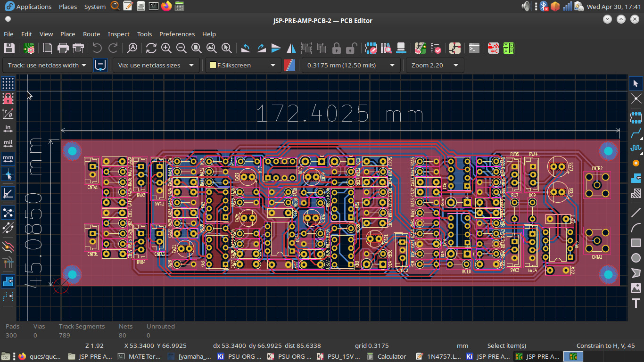Select the Add Vias tool
This screenshot has width=644, height=362.
coord(636,164)
